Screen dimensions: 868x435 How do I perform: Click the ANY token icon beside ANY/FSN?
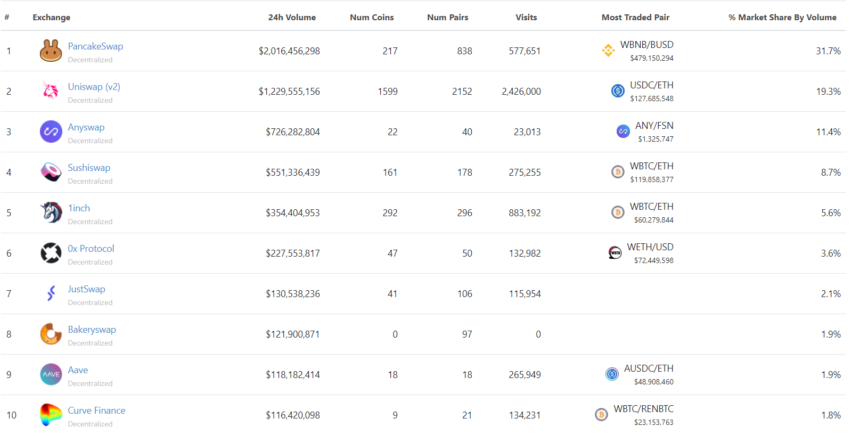(x=623, y=132)
